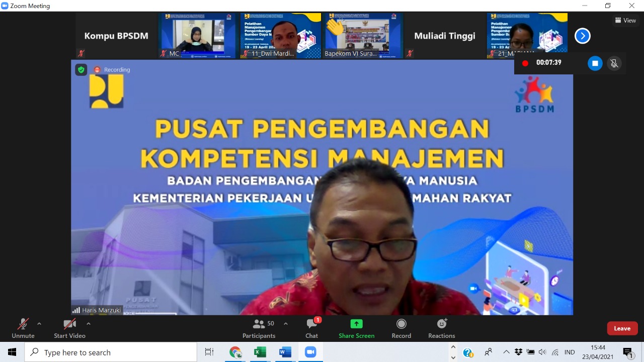644x362 pixels.
Task: Open the Get Help tray icon
Action: click(x=468, y=352)
